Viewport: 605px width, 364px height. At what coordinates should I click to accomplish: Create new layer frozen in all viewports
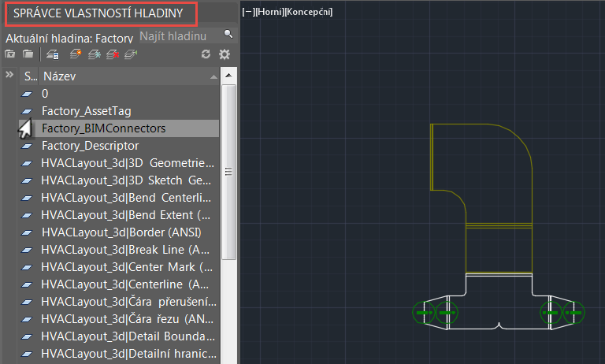pyautogui.click(x=95, y=54)
